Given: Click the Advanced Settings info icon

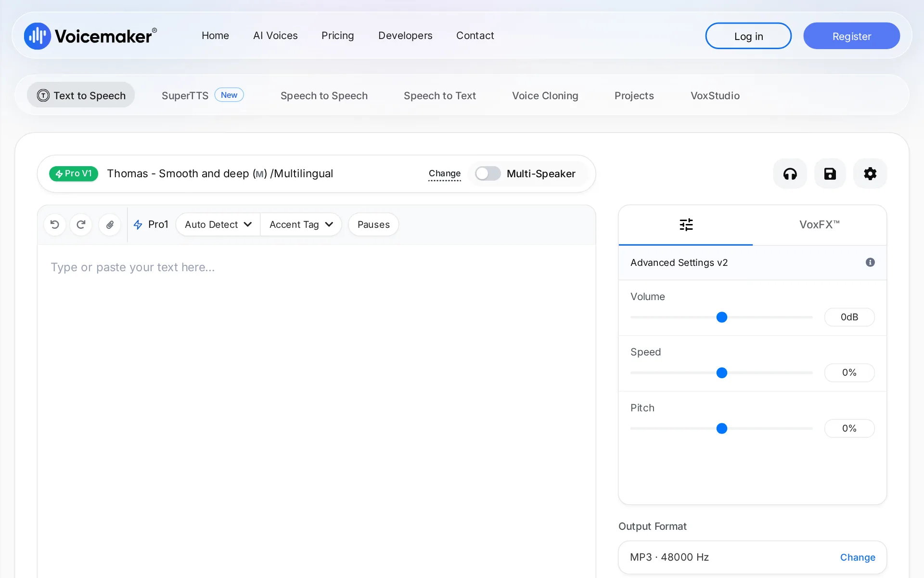Looking at the screenshot, I should 870,262.
